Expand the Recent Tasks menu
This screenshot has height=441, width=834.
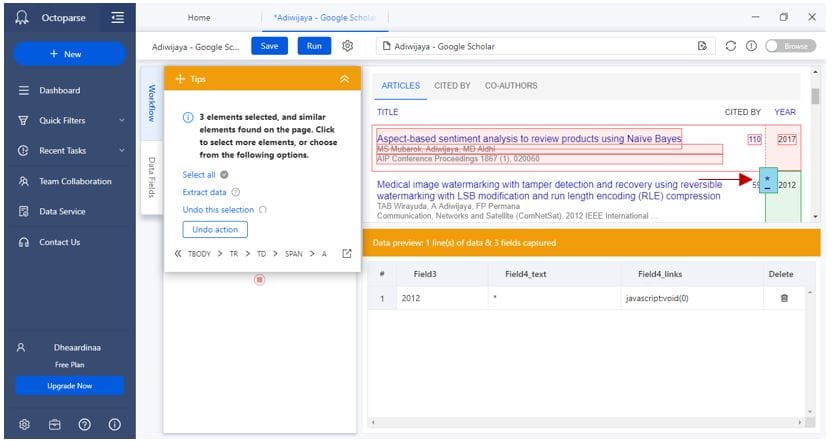(x=121, y=151)
